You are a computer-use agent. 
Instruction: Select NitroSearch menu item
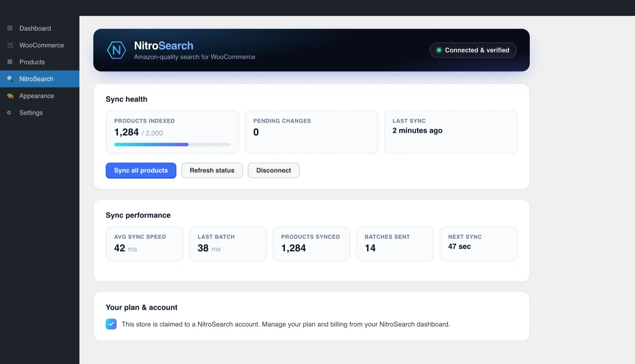pyautogui.click(x=40, y=79)
